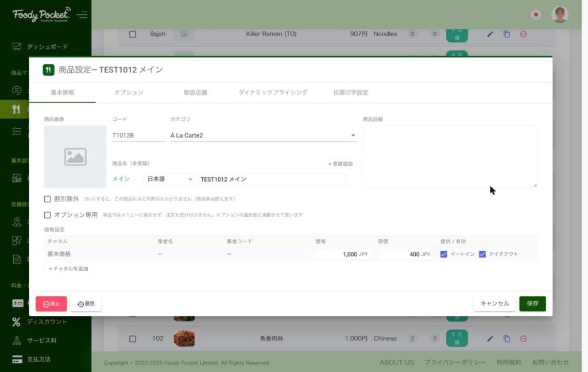Edit the 魚香肉絲 row with pencil icon
Image resolution: width=588 pixels, height=372 pixels.
(490, 339)
